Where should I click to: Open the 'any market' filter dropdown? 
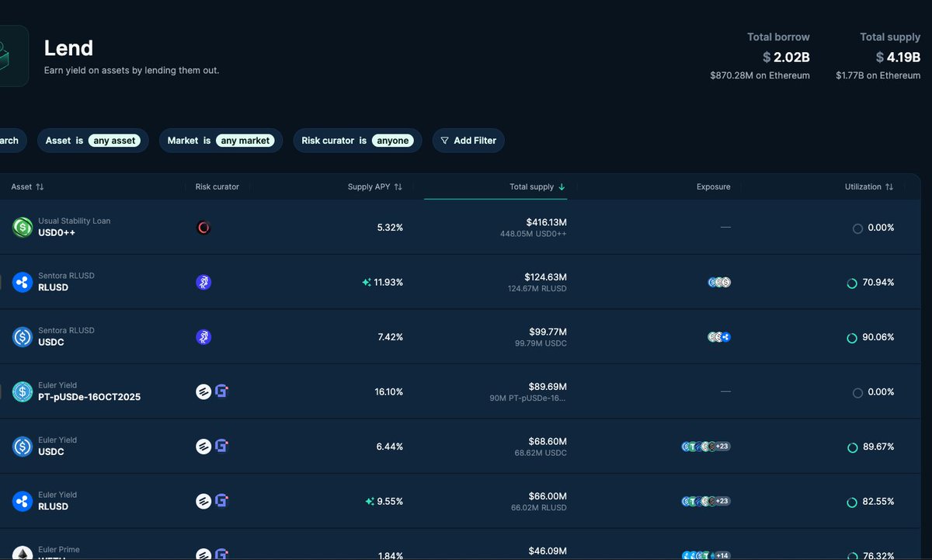tap(245, 140)
